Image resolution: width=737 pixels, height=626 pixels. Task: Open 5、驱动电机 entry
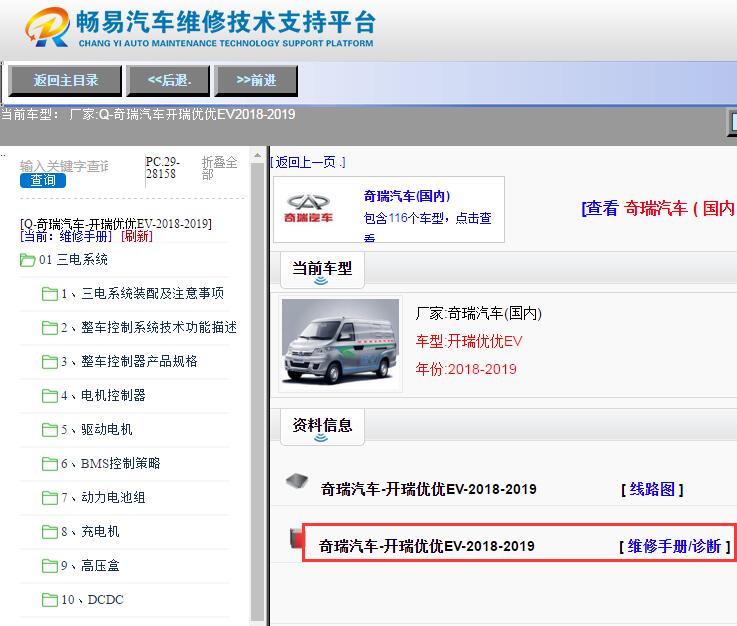[97, 430]
